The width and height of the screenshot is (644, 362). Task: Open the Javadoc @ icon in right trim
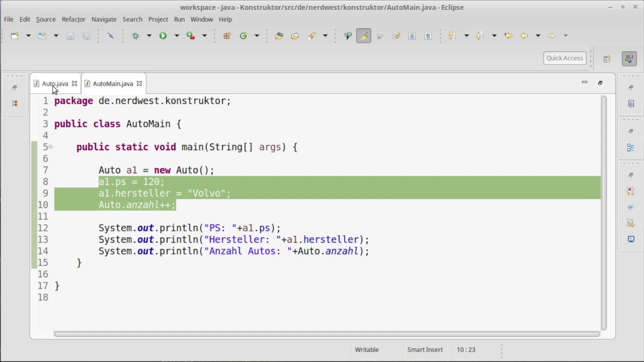pos(631,207)
